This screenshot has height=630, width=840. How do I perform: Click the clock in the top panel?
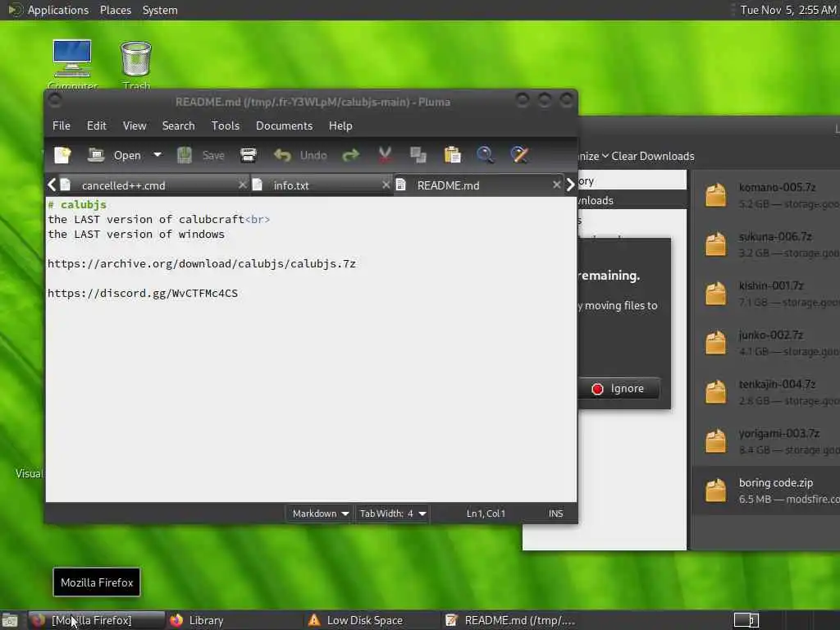788,10
